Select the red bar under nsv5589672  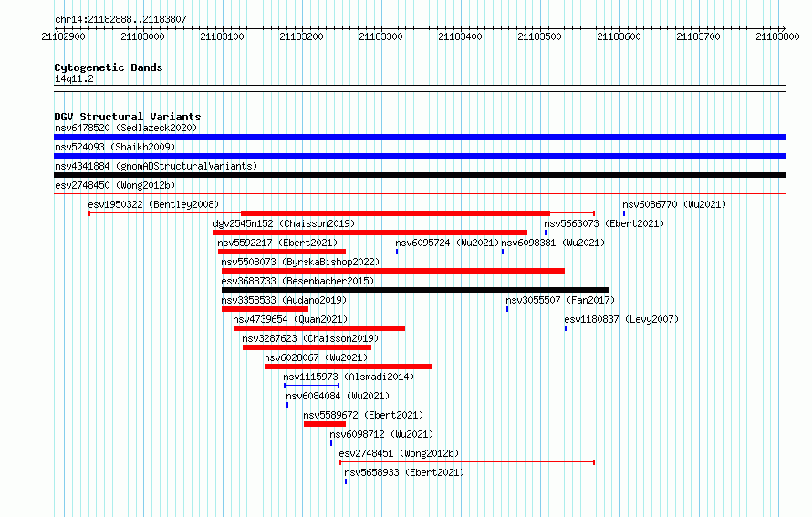click(325, 424)
